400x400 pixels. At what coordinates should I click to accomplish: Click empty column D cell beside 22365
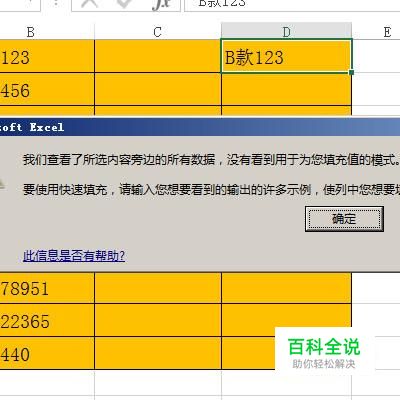point(286,320)
